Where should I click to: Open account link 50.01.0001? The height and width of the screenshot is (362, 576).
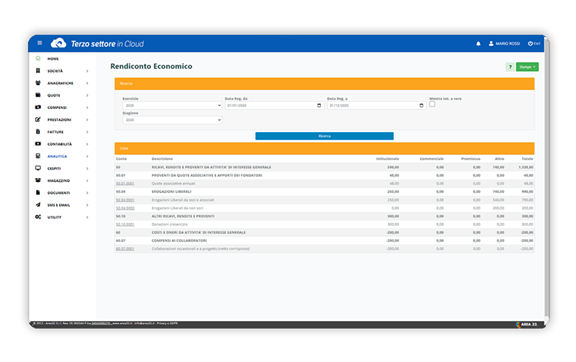pos(125,183)
